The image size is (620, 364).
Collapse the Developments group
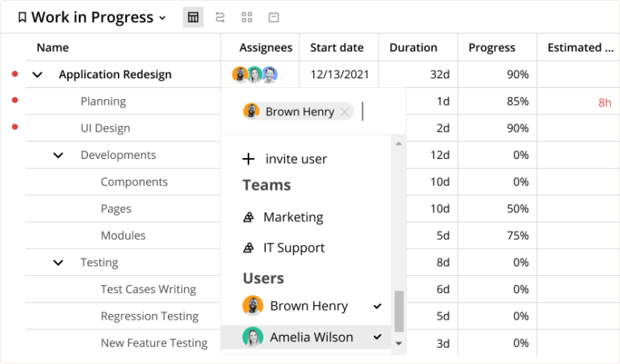click(58, 155)
